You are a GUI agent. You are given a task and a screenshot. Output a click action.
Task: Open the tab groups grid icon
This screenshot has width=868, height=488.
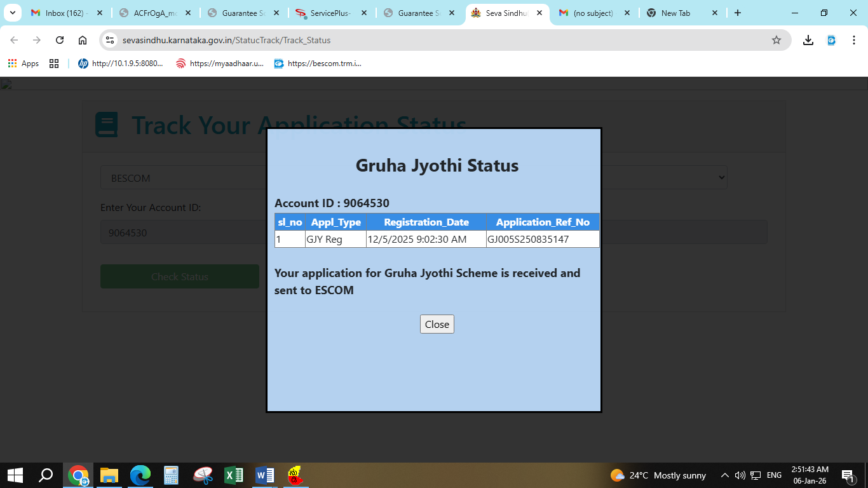(x=54, y=64)
